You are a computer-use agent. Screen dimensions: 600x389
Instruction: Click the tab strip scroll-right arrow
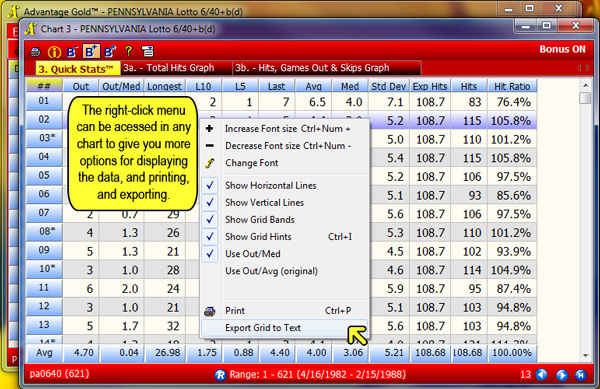click(588, 68)
